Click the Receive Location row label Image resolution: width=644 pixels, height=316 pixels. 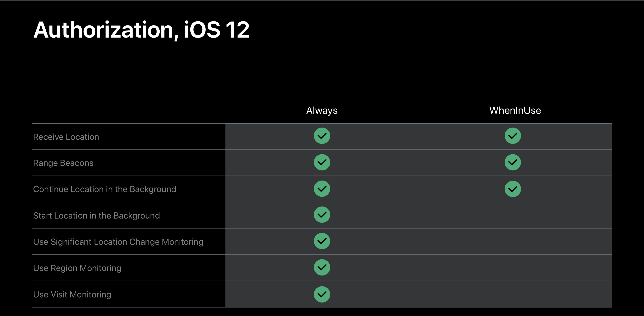66,137
